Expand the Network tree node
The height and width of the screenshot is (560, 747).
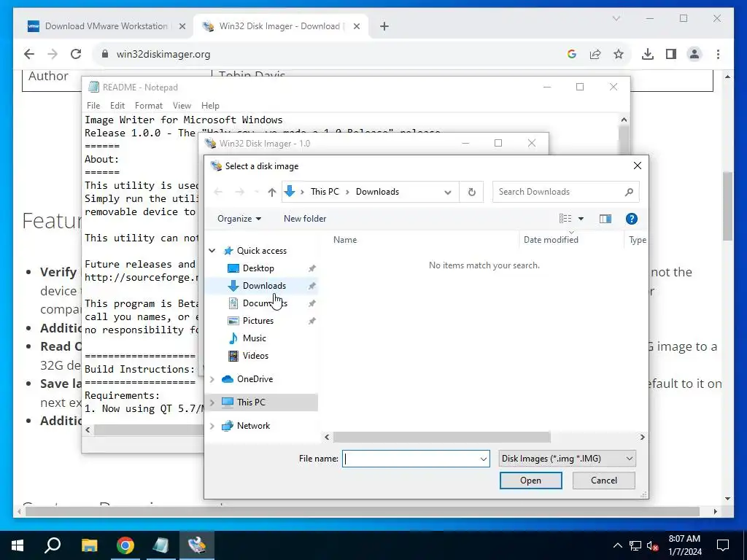point(212,426)
